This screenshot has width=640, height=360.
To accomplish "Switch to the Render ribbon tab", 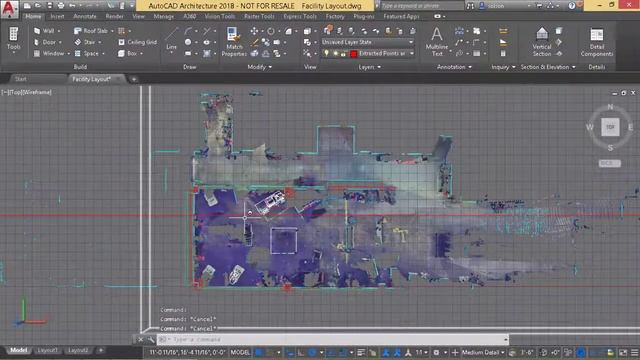I will tap(114, 16).
